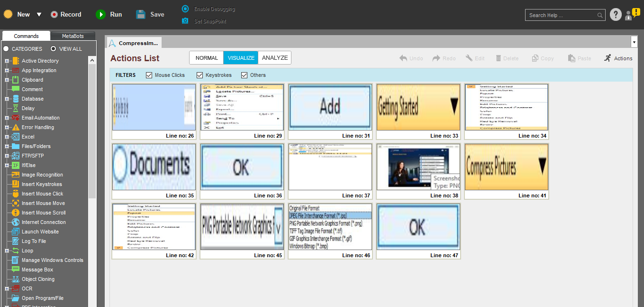Expand the Active Directory tree node

[7, 61]
